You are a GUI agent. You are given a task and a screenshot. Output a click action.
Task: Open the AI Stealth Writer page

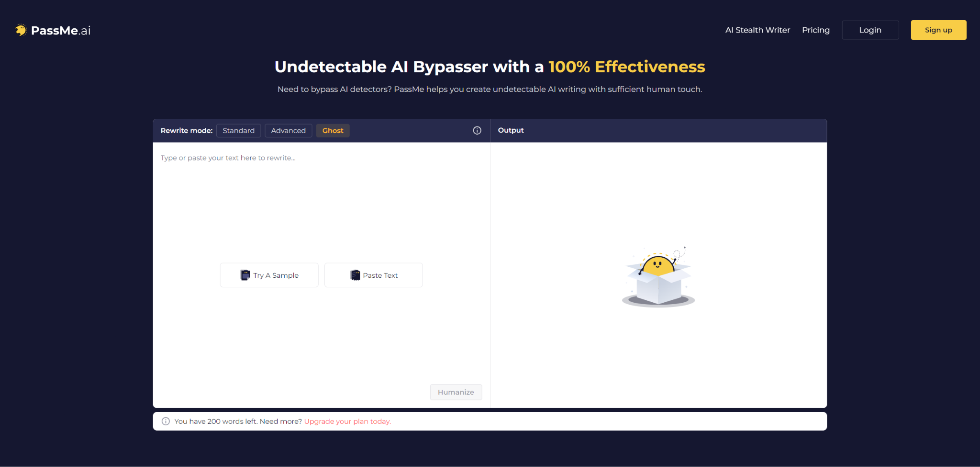coord(757,30)
